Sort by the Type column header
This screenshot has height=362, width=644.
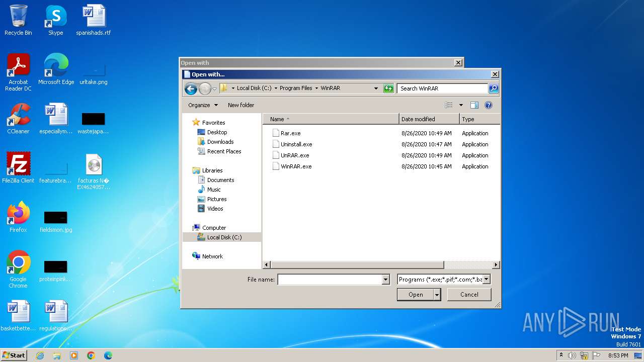coord(480,119)
